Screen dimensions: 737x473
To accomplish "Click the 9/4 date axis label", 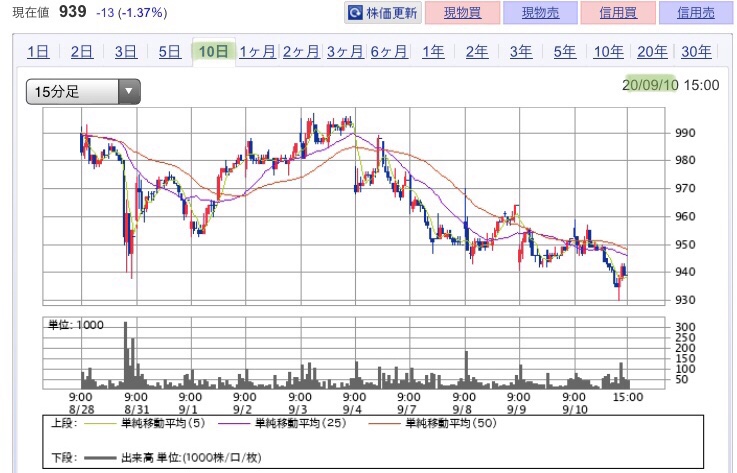I will point(352,410).
